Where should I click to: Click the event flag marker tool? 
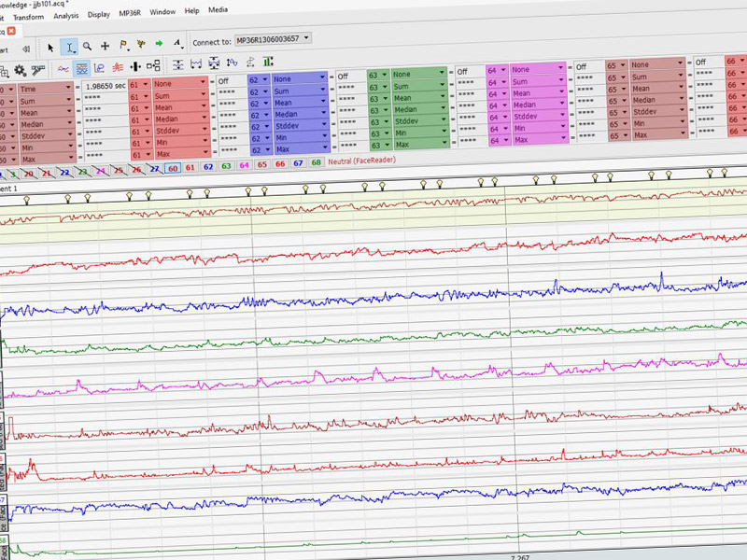[x=122, y=44]
